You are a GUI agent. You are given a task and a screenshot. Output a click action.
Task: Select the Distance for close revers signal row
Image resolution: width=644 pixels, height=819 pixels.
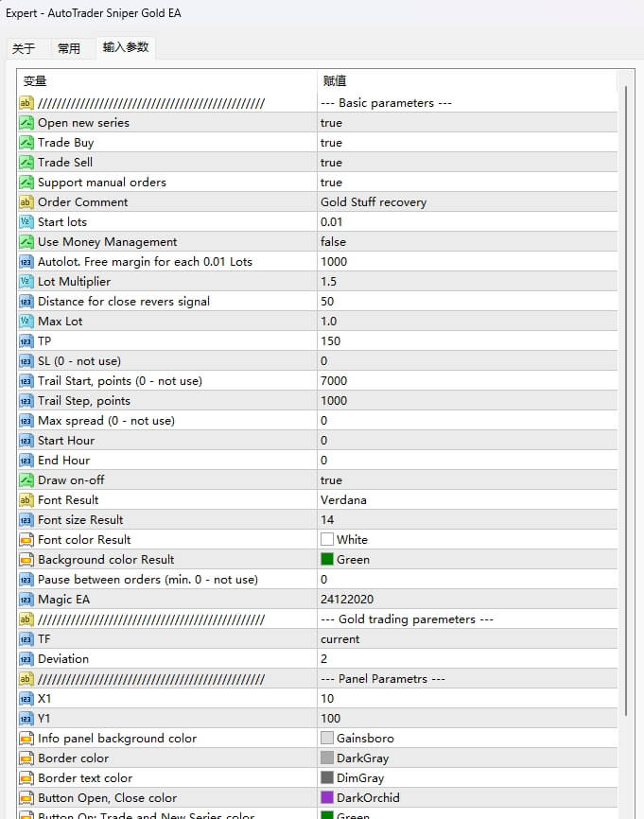point(317,302)
